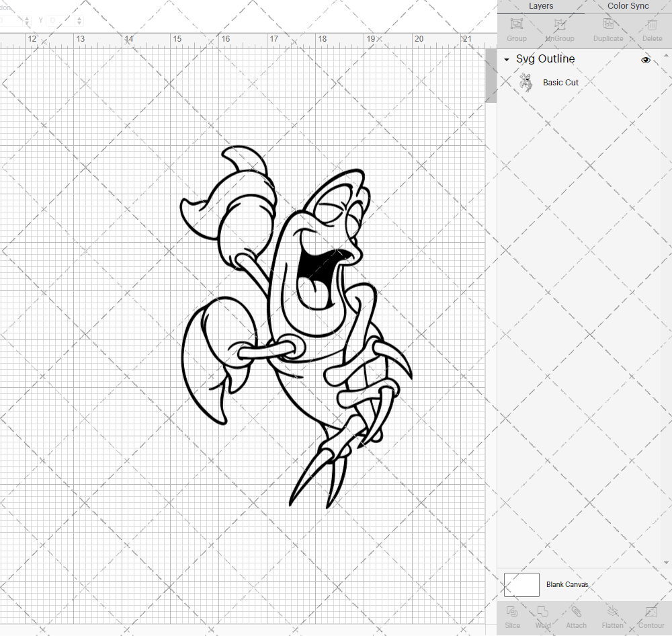The width and height of the screenshot is (672, 636).
Task: Click the Weld tool icon
Action: tap(542, 612)
